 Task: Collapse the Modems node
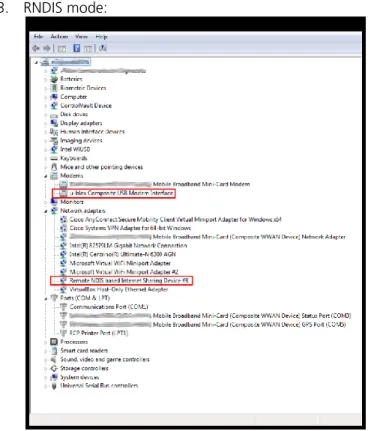46,176
